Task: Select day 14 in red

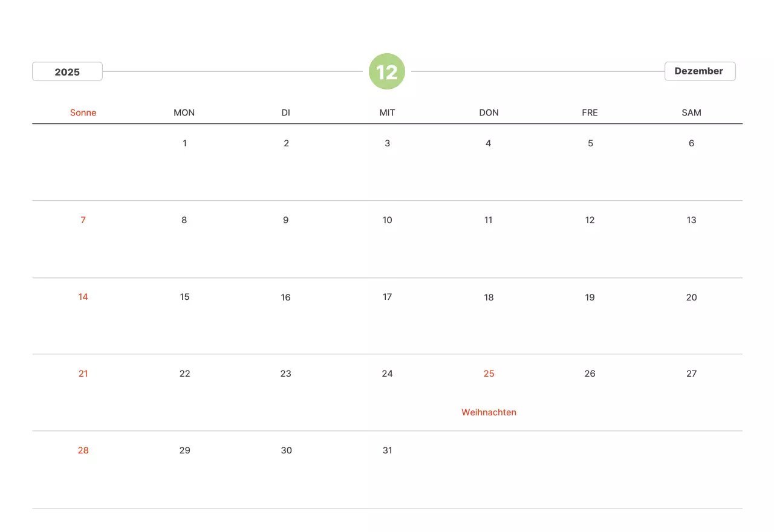Action: (x=83, y=297)
